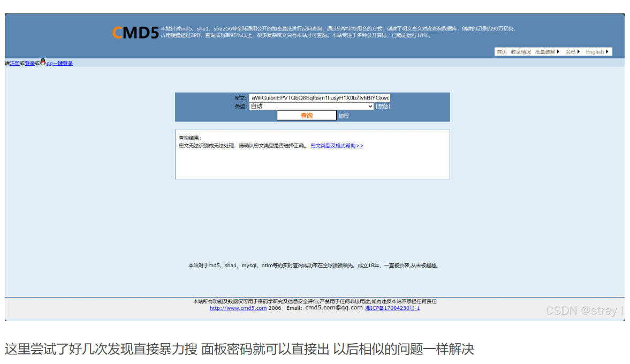Click the cmd5.com@qq.com email text
Image resolution: width=630 pixels, height=364 pixels.
[x=334, y=308]
